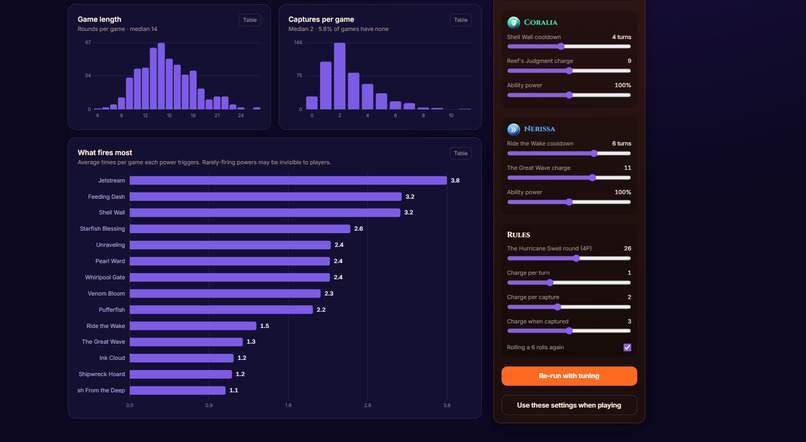This screenshot has width=806, height=442.
Task: Click the Coralia heading text
Action: pyautogui.click(x=540, y=23)
